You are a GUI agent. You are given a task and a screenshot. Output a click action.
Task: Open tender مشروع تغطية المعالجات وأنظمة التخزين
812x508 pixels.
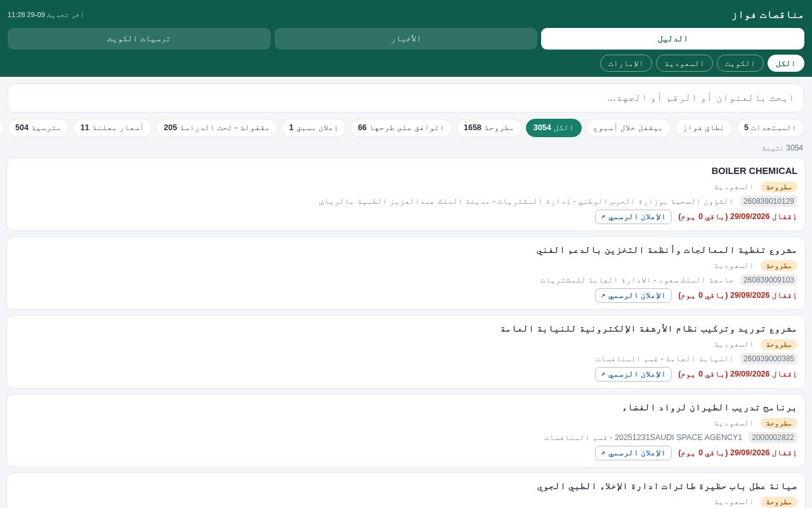[667, 250]
